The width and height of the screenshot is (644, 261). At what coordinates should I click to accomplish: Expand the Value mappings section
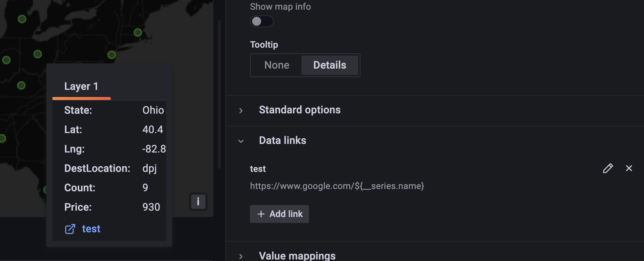click(297, 255)
